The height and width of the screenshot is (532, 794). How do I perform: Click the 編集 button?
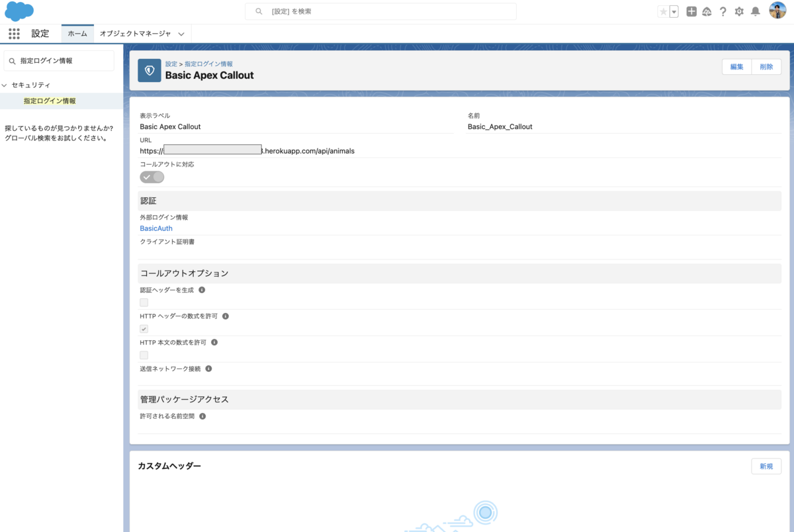pyautogui.click(x=736, y=67)
